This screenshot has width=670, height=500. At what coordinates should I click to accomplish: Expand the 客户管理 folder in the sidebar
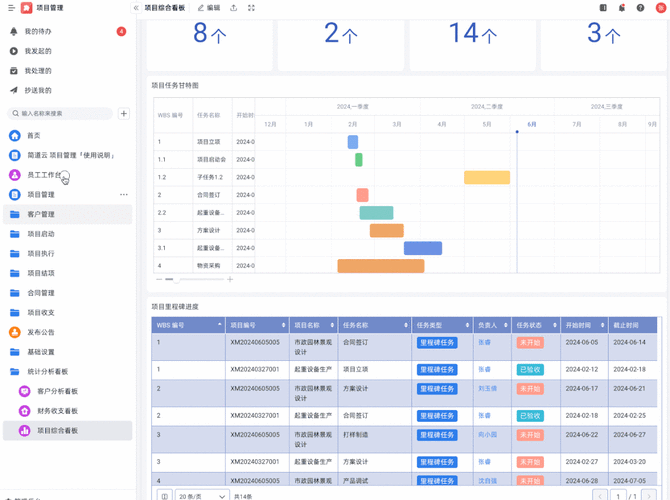point(41,214)
